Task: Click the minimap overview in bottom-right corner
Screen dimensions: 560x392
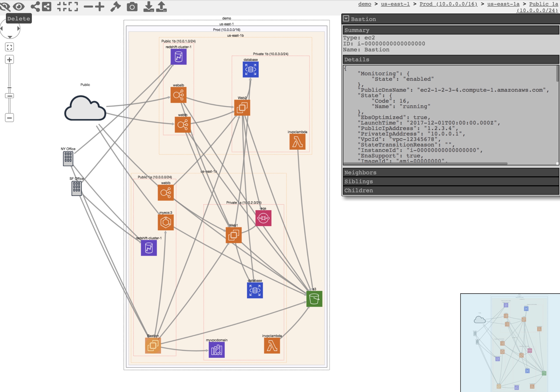Action: (x=510, y=342)
